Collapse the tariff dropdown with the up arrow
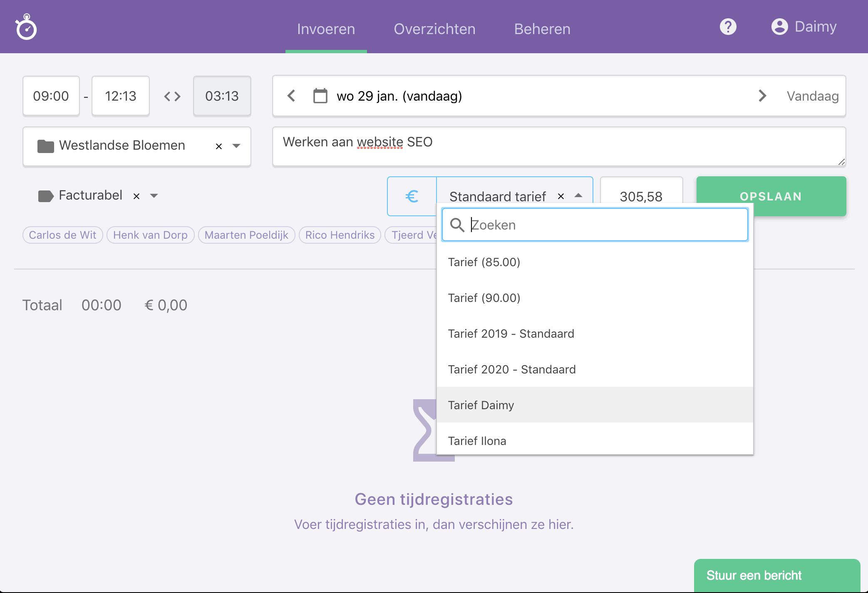The image size is (868, 593). coord(578,196)
